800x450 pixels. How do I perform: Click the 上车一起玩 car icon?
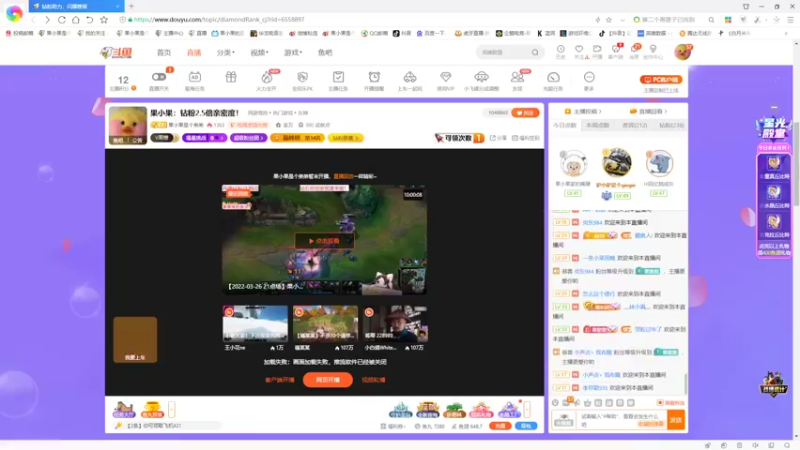click(x=410, y=78)
